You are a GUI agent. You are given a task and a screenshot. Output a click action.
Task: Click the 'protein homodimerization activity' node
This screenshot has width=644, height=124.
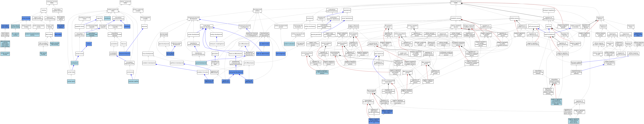32,34
